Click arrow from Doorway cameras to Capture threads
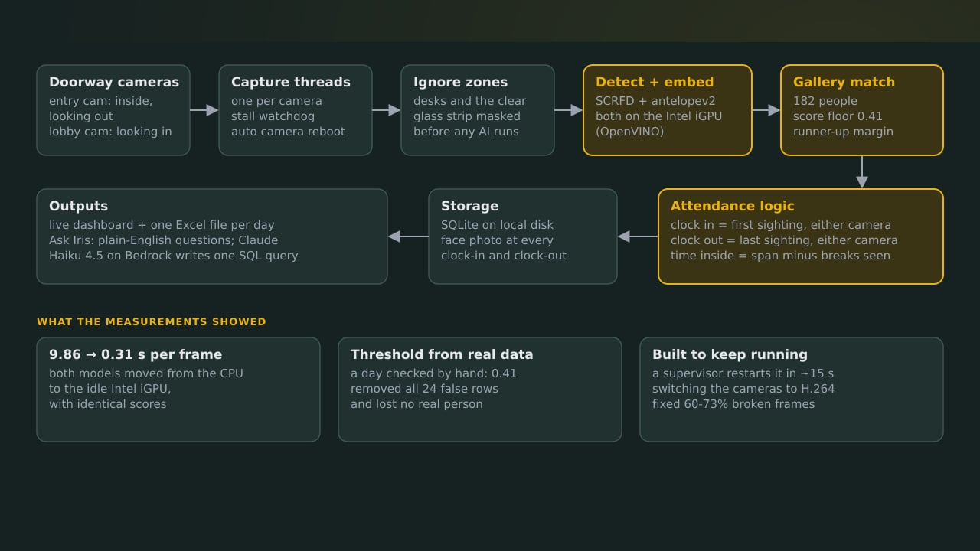This screenshot has width=980, height=551. point(204,110)
